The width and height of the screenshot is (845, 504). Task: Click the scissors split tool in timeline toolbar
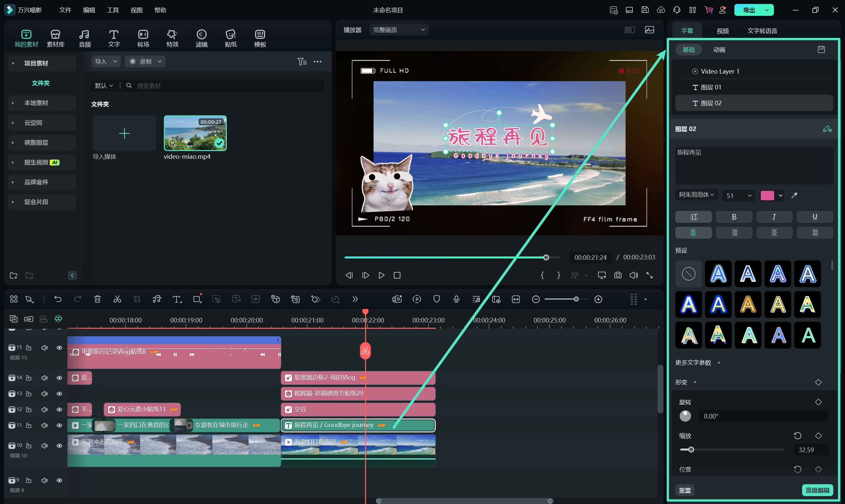(117, 299)
